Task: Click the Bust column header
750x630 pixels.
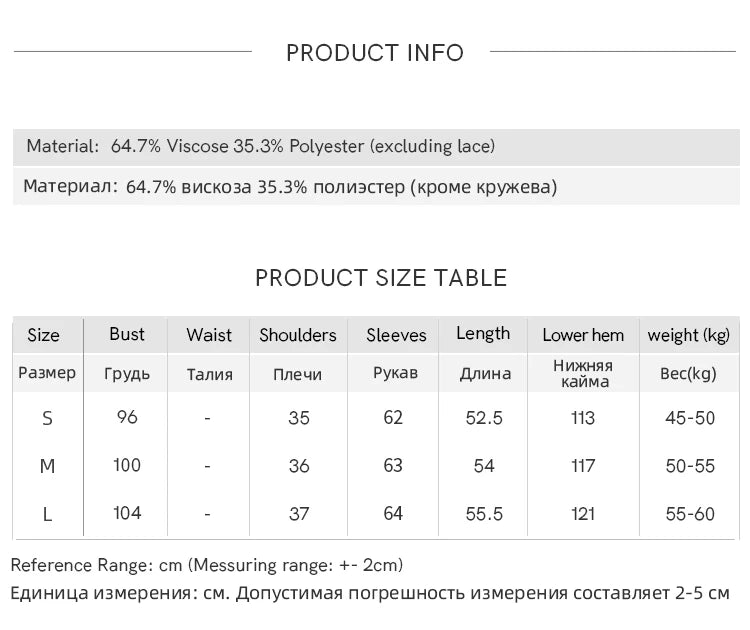Action: click(x=127, y=334)
